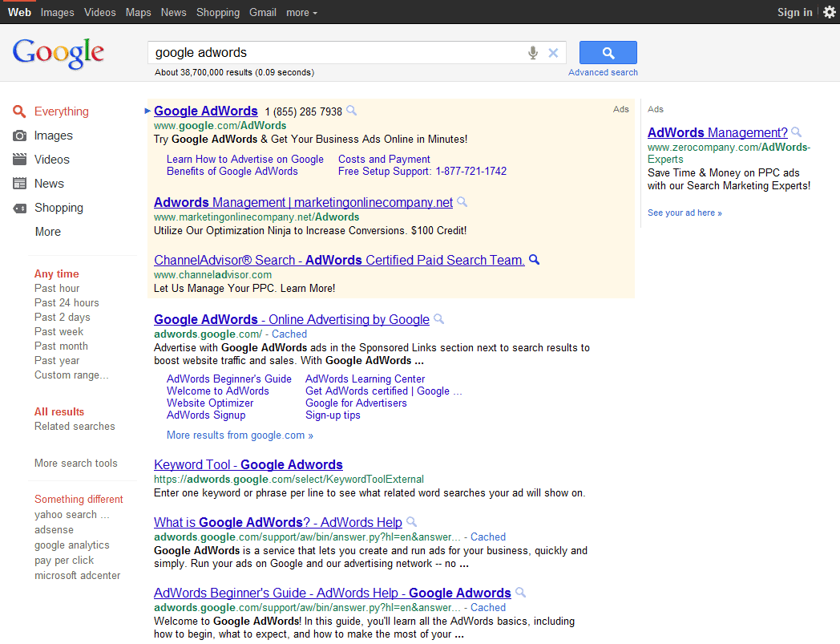
Task: Preview 'AdWords Management?' side ad magnifier
Action: pyautogui.click(x=797, y=132)
